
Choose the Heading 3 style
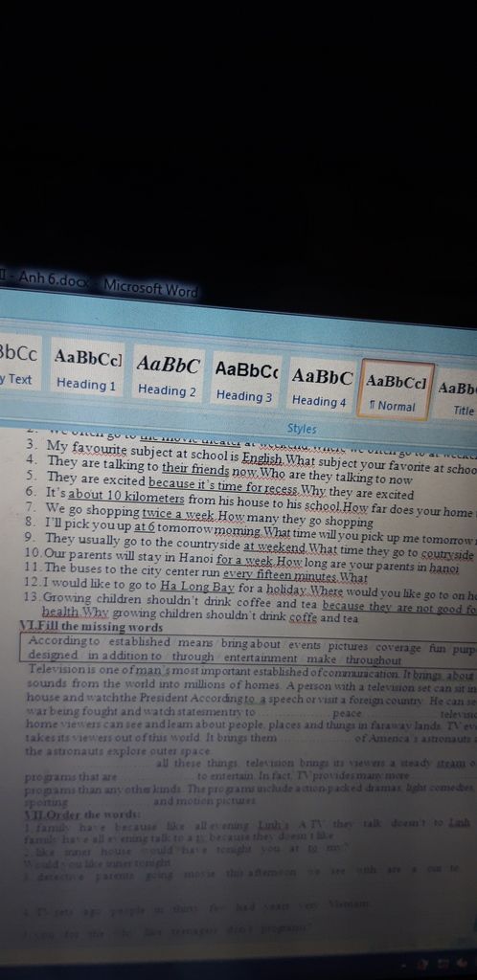click(246, 381)
